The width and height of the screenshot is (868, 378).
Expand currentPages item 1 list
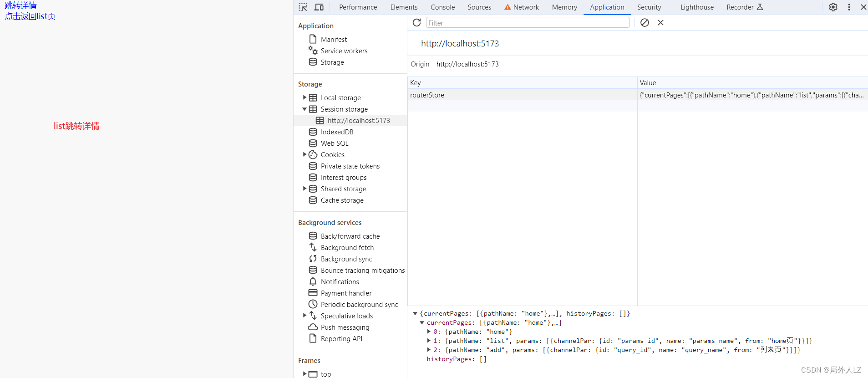(429, 341)
